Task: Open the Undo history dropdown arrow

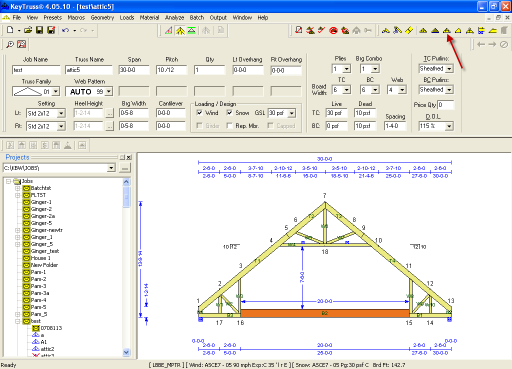Action: [74, 31]
